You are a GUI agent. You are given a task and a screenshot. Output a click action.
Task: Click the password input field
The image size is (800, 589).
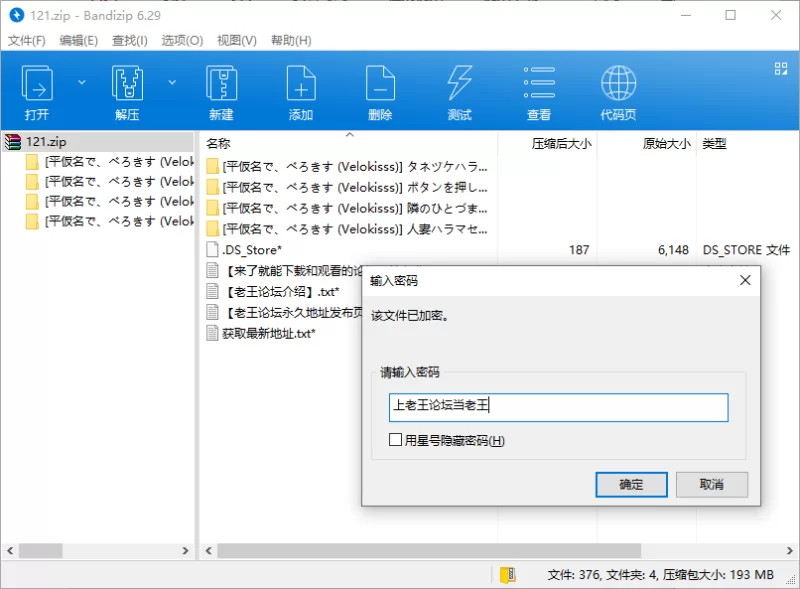[558, 407]
